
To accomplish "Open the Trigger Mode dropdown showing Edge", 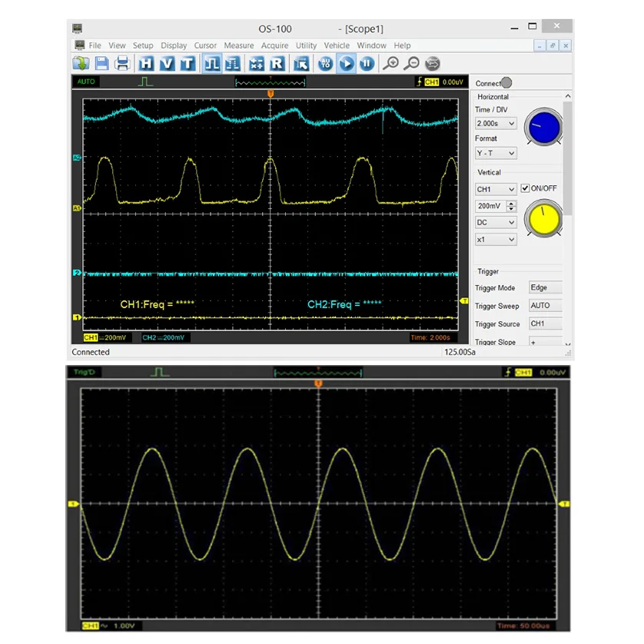I will pyautogui.click(x=545, y=287).
